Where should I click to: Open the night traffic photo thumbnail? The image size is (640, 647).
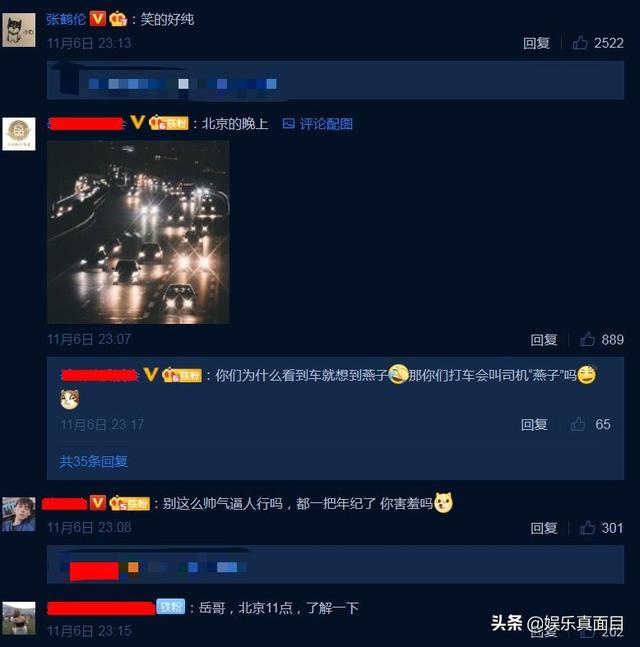point(138,232)
